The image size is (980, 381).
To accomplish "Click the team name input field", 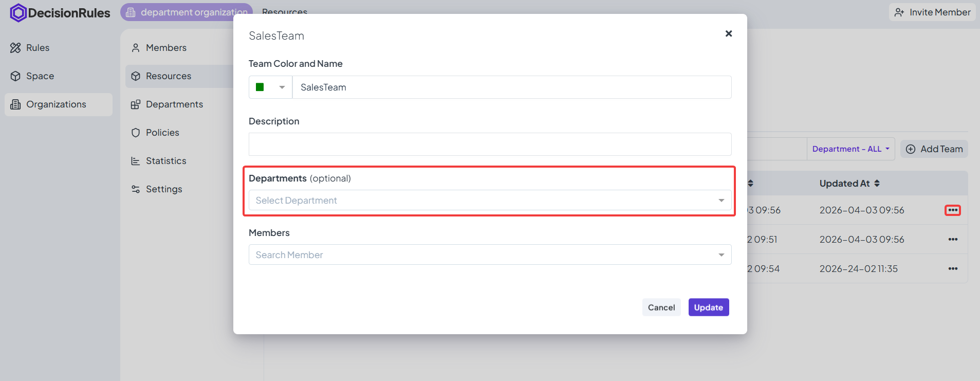I will [x=511, y=87].
